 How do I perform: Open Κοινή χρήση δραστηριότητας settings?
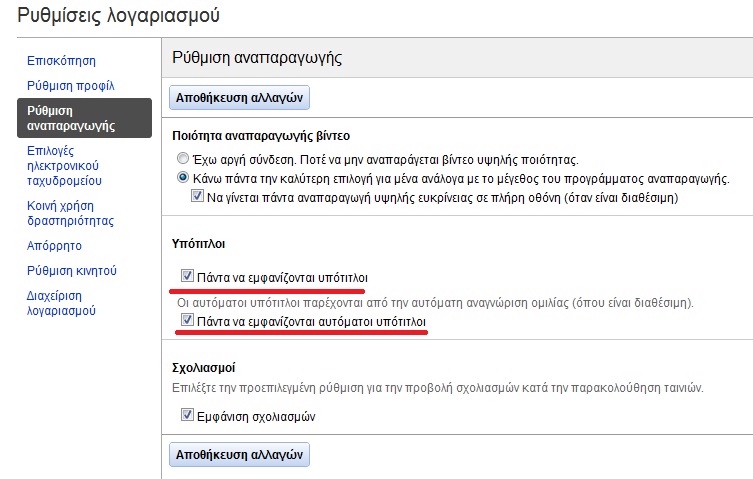click(x=70, y=213)
